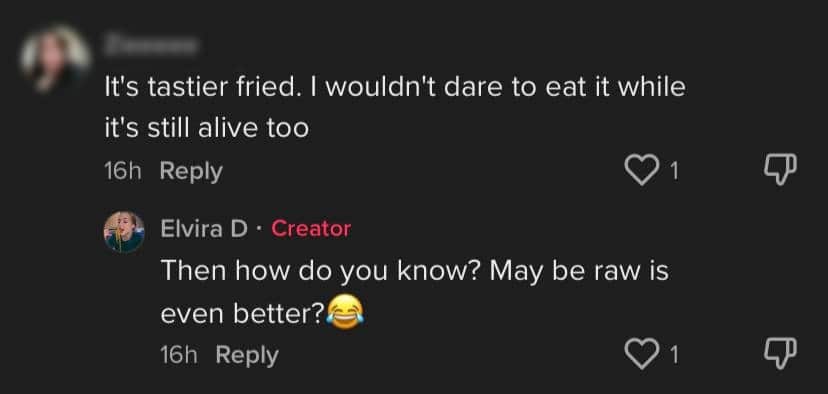Click the blurred username of top commenter
Viewport: 828px width, 394px height.
[151, 45]
